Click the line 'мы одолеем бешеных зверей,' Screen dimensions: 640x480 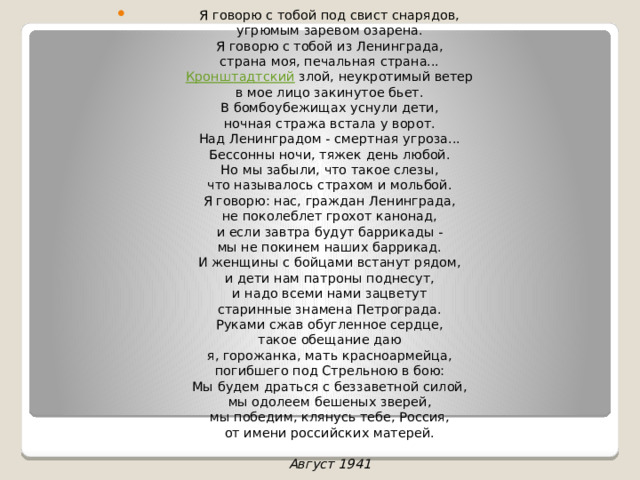pyautogui.click(x=329, y=402)
